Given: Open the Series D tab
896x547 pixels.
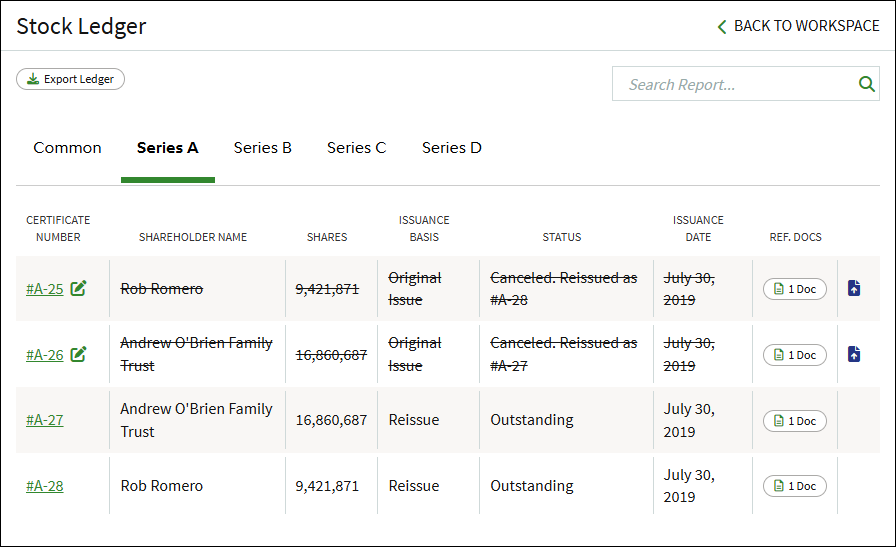Looking at the screenshot, I should coord(451,147).
